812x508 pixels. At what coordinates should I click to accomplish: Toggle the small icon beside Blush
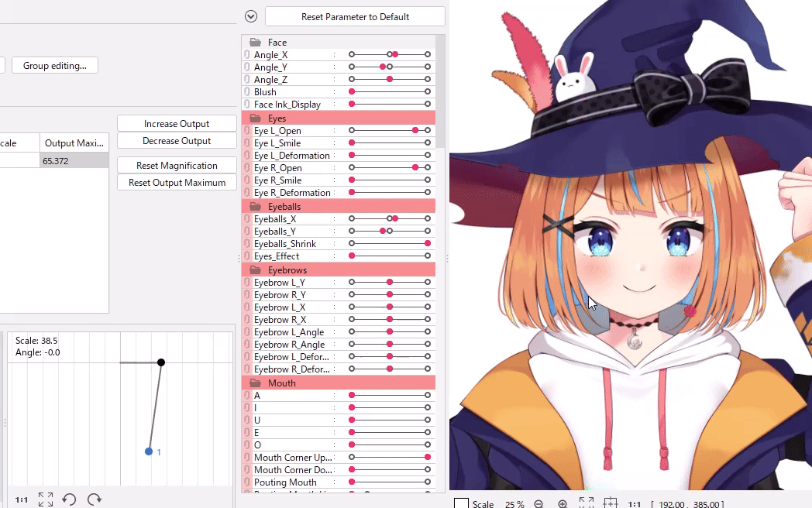click(247, 91)
